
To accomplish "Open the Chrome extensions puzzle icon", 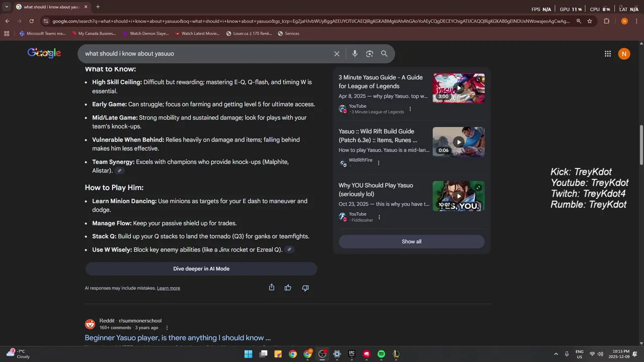I will coord(606,21).
